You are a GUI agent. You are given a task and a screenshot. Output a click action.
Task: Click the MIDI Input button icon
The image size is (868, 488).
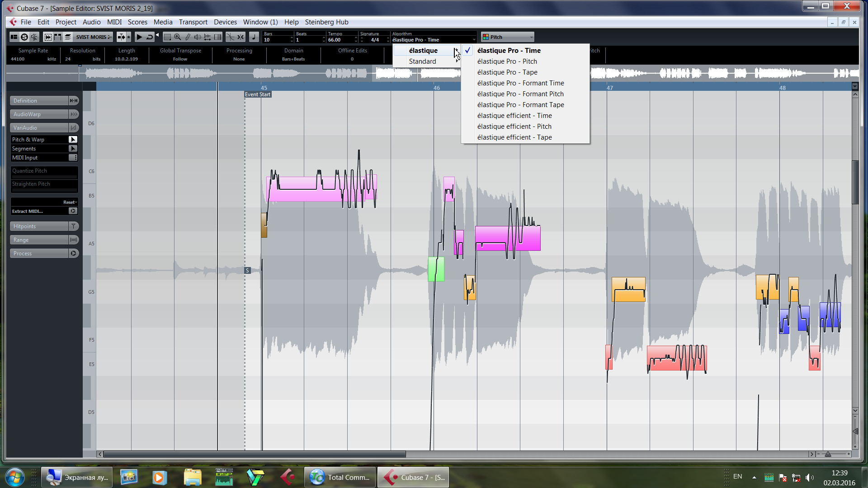(73, 158)
